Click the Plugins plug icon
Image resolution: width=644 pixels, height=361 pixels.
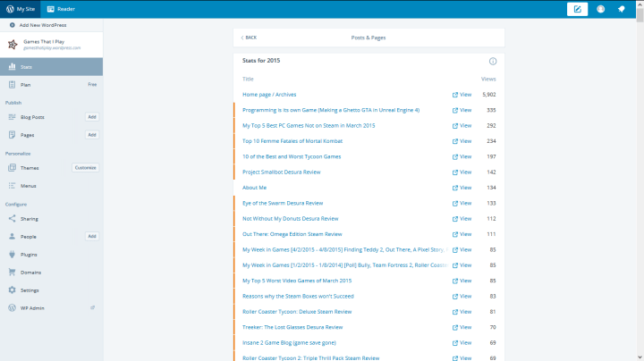(x=12, y=255)
